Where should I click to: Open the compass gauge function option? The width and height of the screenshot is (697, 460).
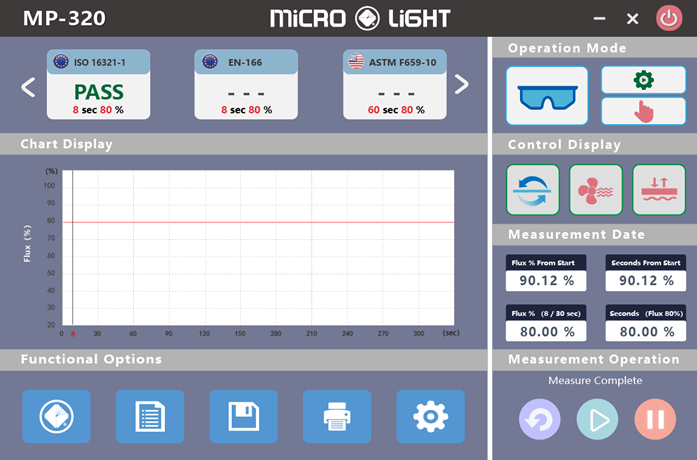pos(56,416)
